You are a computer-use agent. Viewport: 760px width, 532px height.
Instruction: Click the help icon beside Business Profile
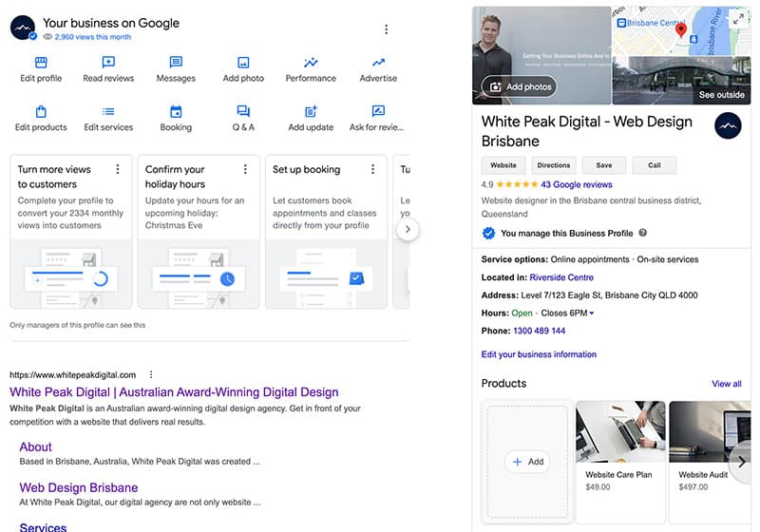tap(643, 233)
